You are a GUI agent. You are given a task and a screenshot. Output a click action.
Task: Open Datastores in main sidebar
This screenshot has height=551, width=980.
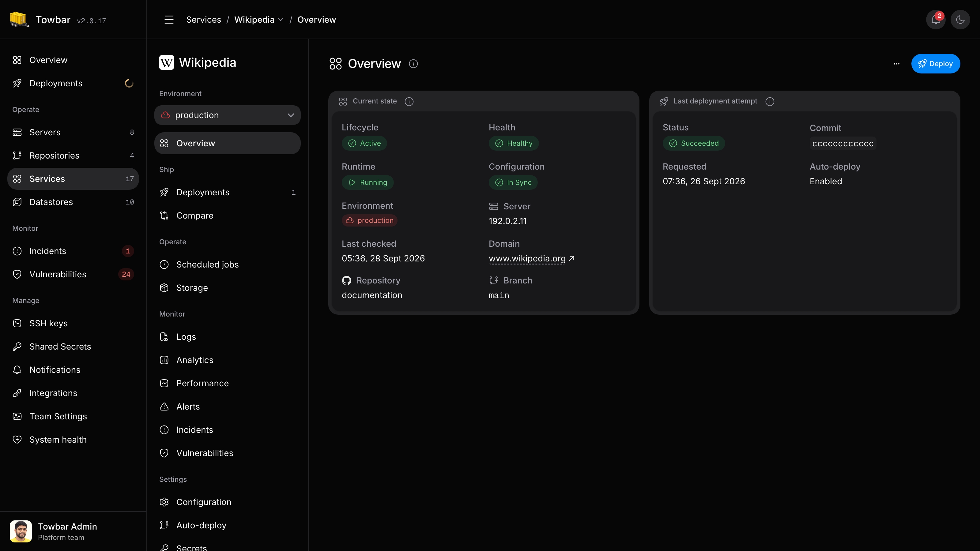tap(73, 202)
